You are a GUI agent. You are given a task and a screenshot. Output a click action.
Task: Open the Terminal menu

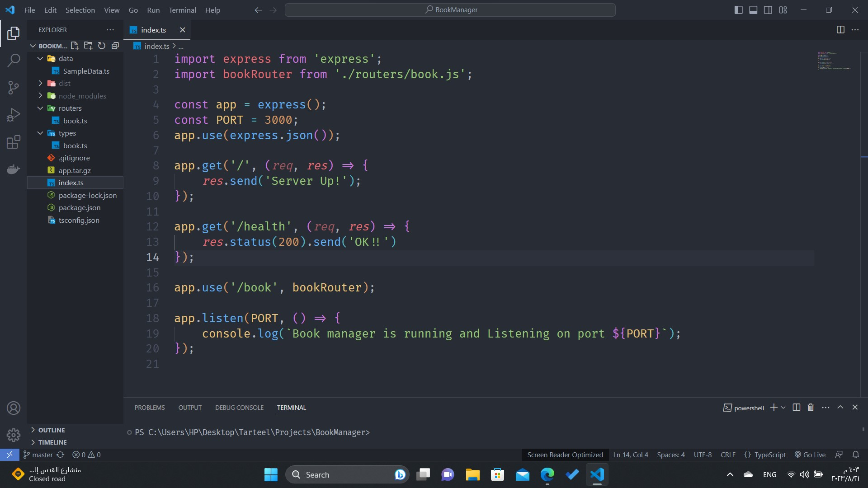182,9
